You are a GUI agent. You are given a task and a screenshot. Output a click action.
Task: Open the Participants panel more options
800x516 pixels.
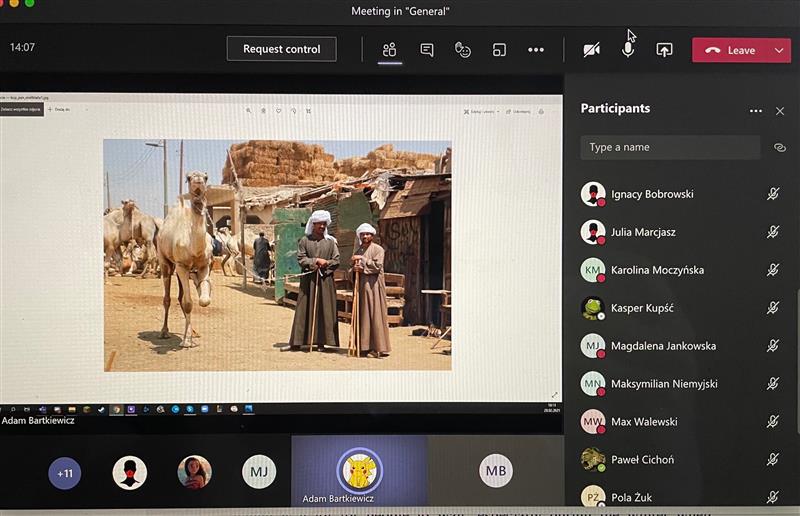click(756, 111)
